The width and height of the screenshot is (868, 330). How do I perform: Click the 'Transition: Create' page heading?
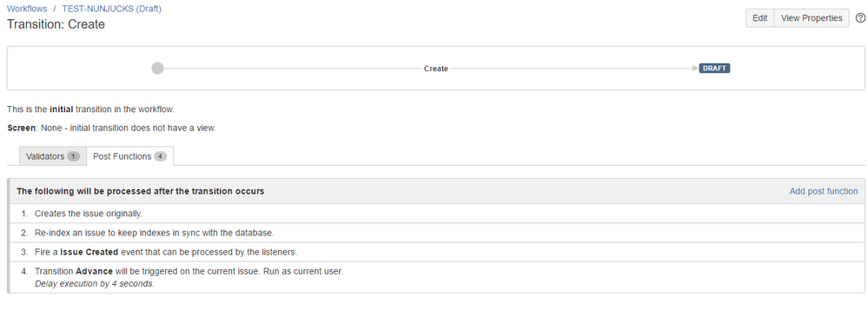pos(56,24)
